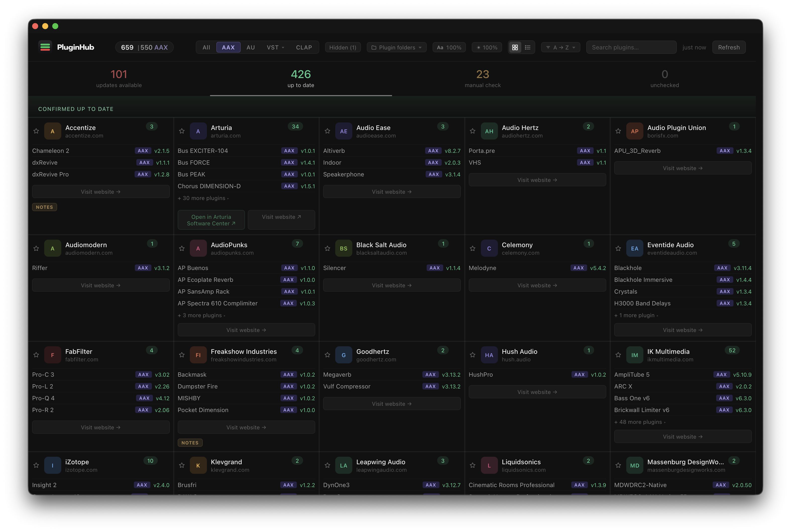Star the Black Salt Audio card
The height and width of the screenshot is (532, 791).
pos(327,248)
